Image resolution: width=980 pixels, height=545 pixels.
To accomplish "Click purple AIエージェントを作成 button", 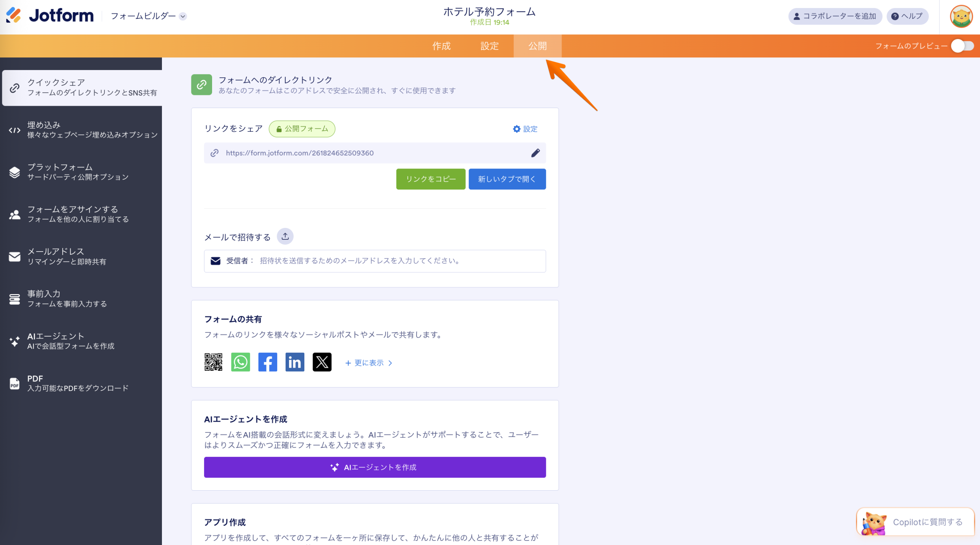I will pos(375,467).
